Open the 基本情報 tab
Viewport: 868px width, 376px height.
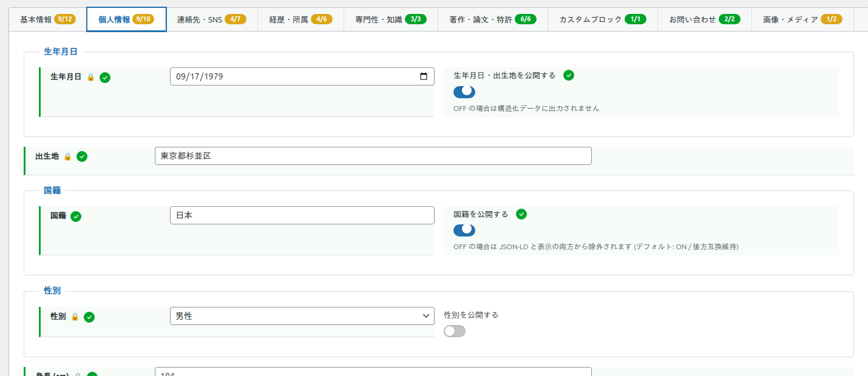[x=48, y=19]
